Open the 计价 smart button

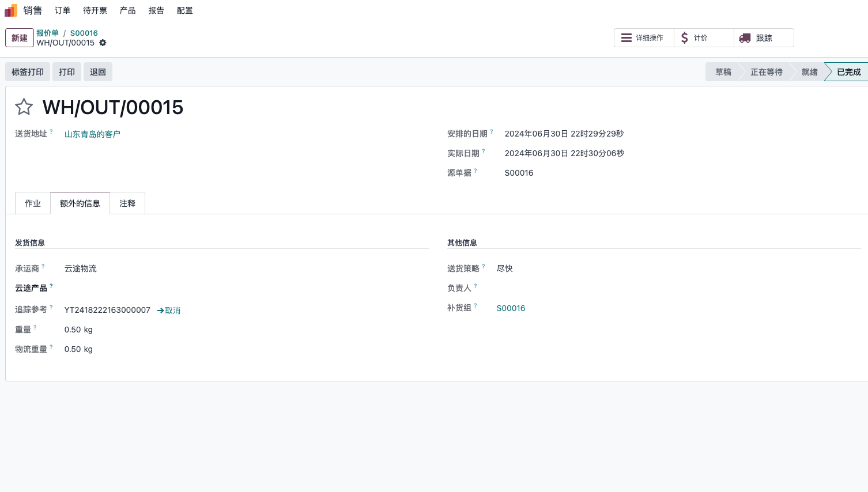pos(704,38)
